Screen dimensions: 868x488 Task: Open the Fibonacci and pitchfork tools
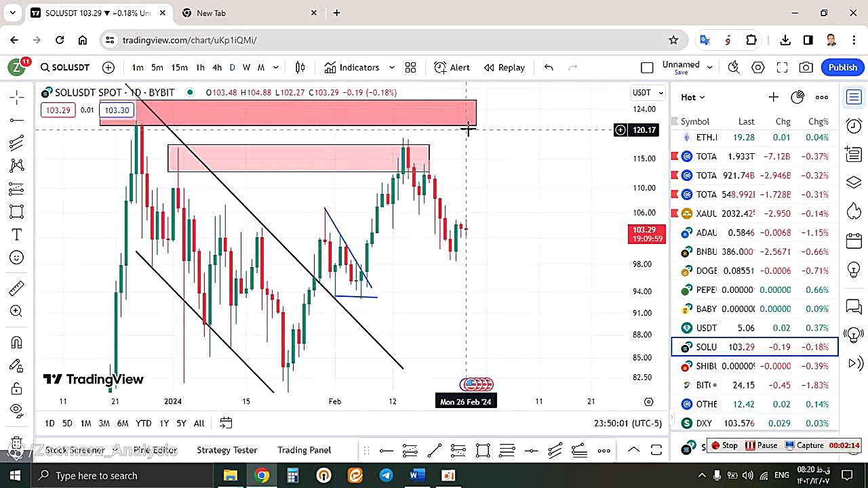17,142
